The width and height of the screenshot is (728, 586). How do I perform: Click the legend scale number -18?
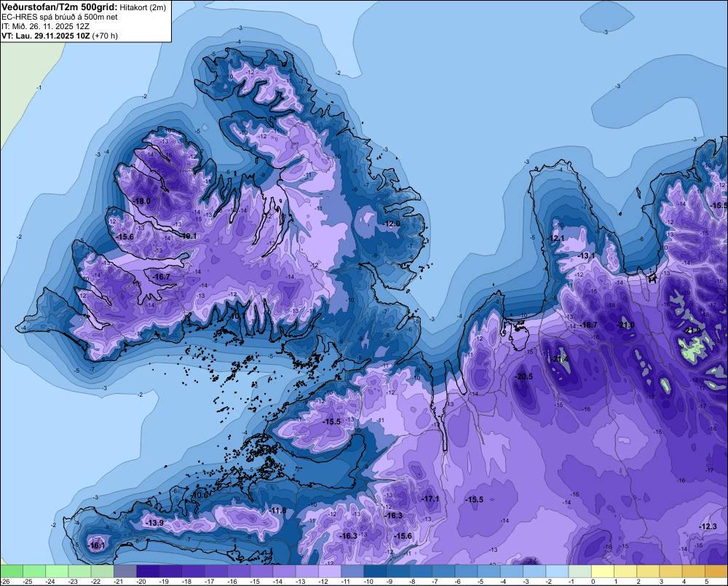click(x=188, y=582)
